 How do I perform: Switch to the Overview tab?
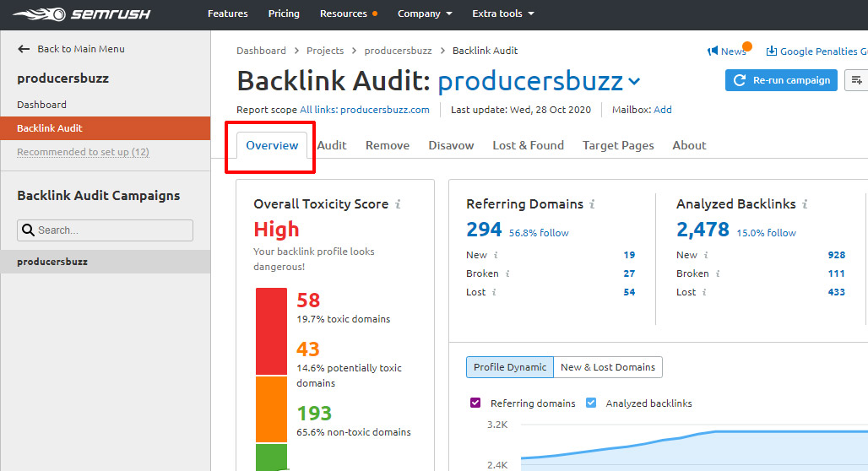pos(272,145)
